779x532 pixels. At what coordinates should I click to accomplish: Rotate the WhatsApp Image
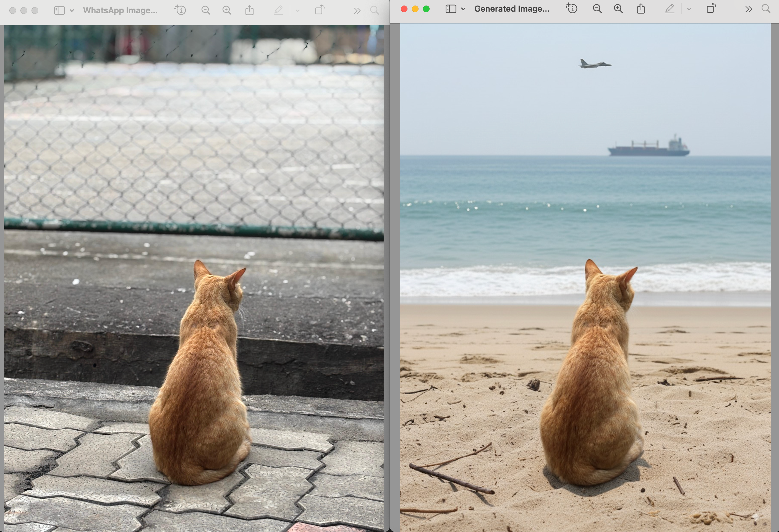pyautogui.click(x=320, y=10)
